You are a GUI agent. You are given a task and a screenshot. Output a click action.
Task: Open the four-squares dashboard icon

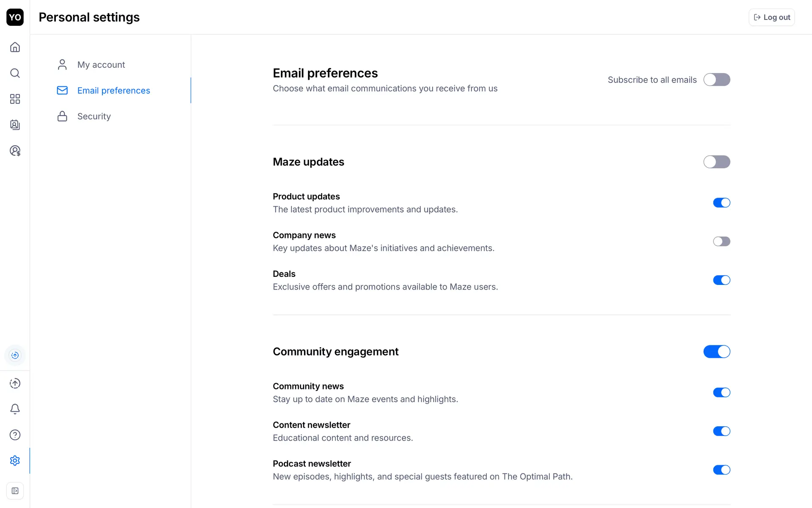tap(15, 99)
